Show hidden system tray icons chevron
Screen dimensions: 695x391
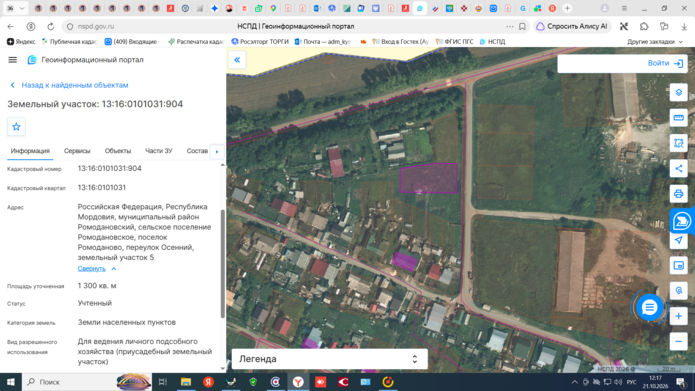point(574,382)
